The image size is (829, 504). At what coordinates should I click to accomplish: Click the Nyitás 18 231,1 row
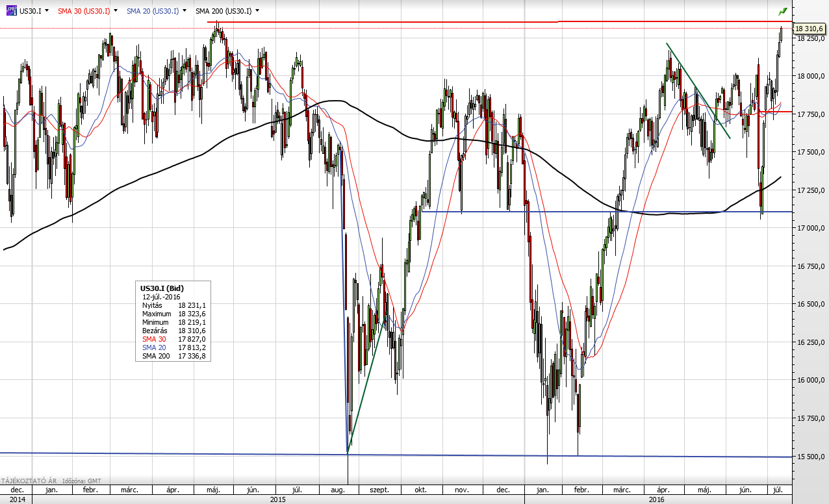pos(173,305)
